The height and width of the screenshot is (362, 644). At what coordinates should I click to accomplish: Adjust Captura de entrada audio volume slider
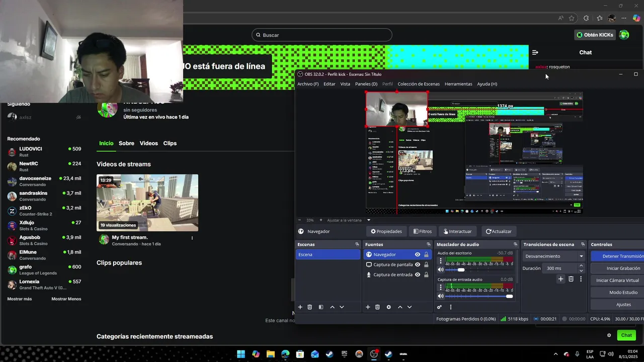point(479,297)
